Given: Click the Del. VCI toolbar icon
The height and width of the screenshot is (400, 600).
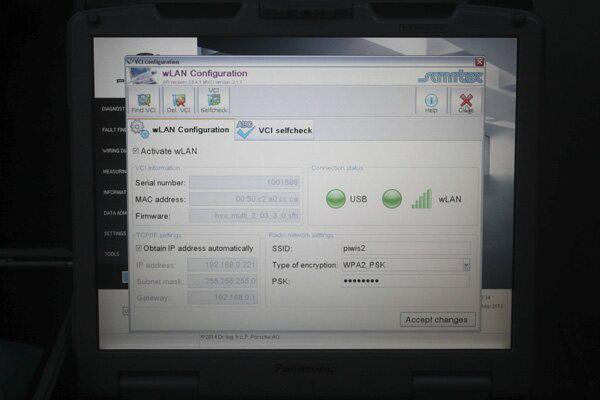Looking at the screenshot, I should click(178, 102).
